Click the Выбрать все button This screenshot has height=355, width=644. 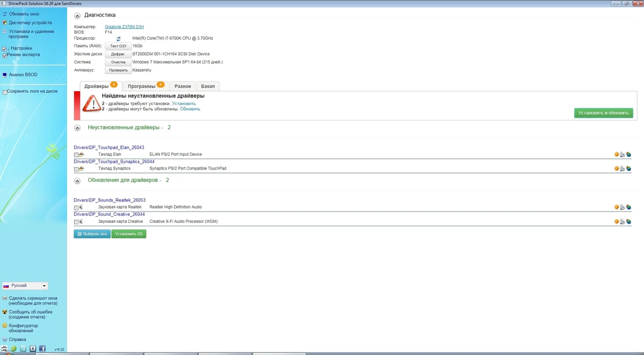coord(92,234)
